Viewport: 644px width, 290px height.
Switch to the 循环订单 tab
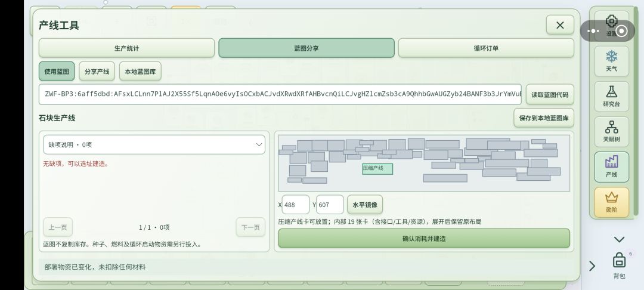coord(486,48)
